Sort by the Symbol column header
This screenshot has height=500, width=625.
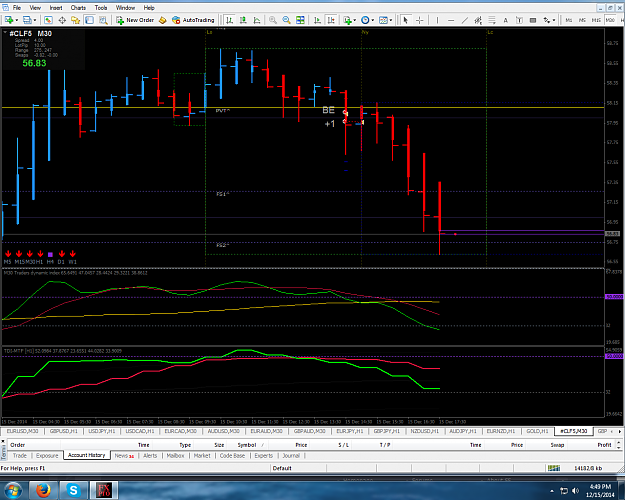[x=247, y=445]
